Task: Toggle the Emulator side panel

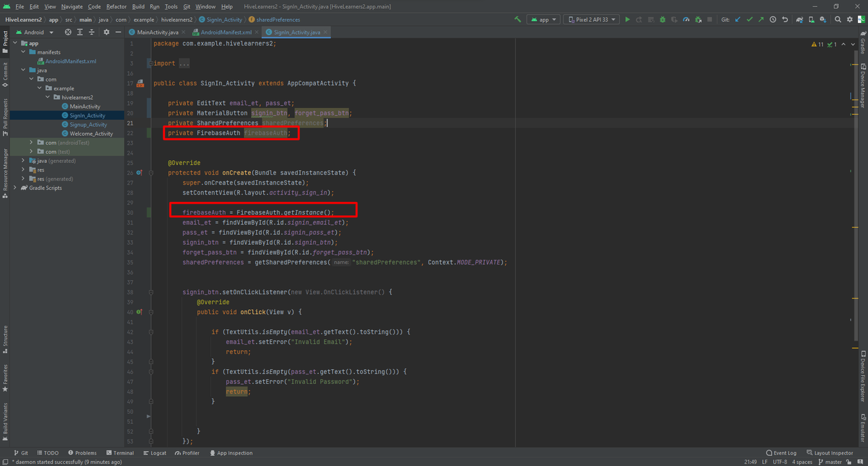Action: [863, 427]
